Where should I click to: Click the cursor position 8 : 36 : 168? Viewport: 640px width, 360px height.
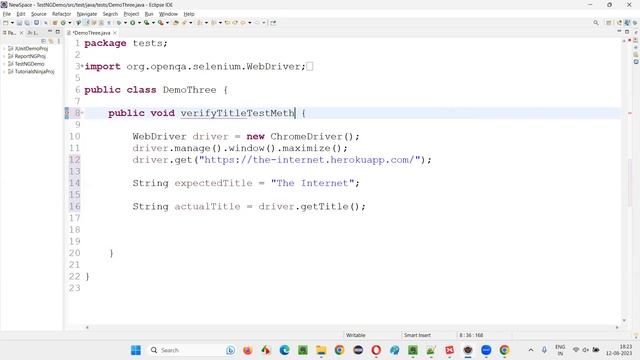click(x=471, y=335)
